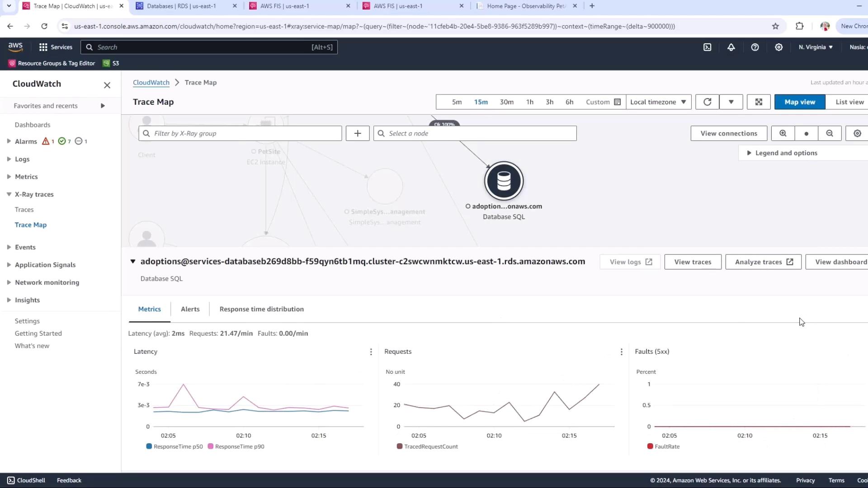The image size is (868, 488).
Task: Click the Filter by X-Ray group field
Action: (x=240, y=133)
